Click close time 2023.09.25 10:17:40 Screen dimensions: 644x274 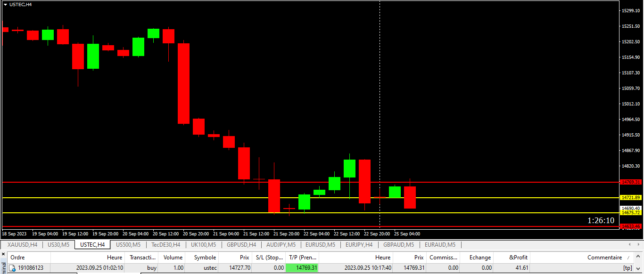click(368, 268)
